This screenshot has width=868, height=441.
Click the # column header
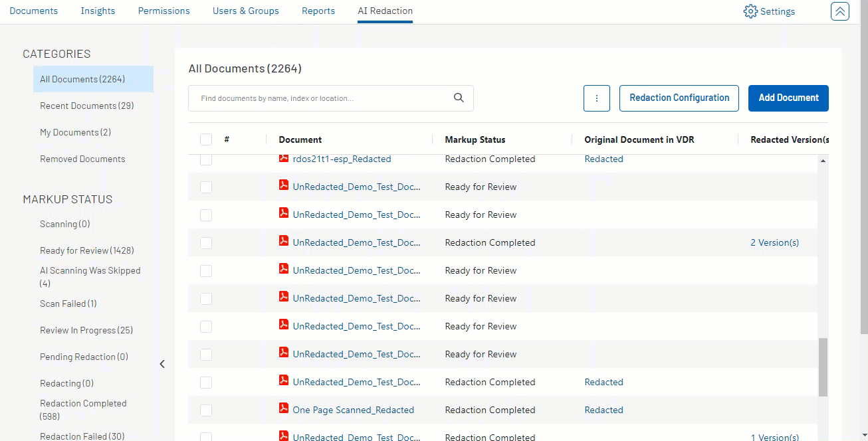tap(227, 139)
